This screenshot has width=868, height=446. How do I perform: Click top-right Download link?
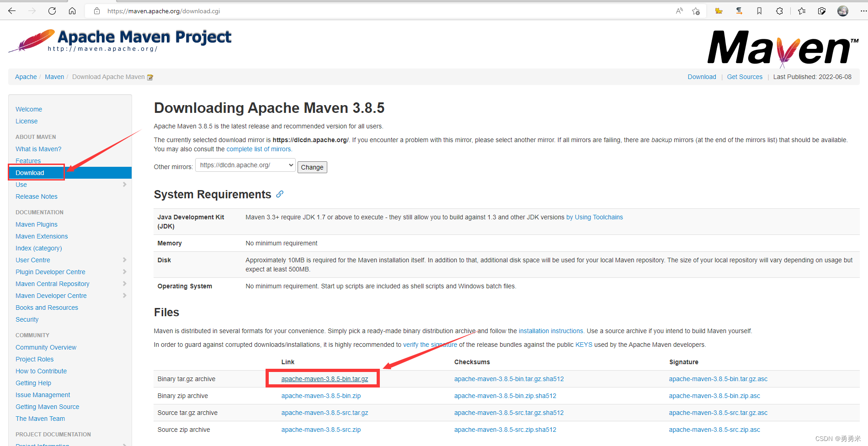point(702,77)
